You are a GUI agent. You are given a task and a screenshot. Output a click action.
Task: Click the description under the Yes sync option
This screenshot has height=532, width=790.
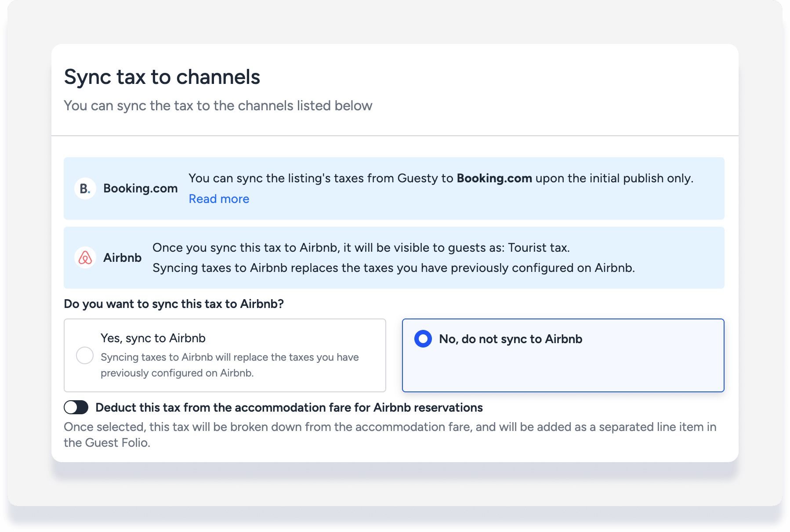pos(229,365)
